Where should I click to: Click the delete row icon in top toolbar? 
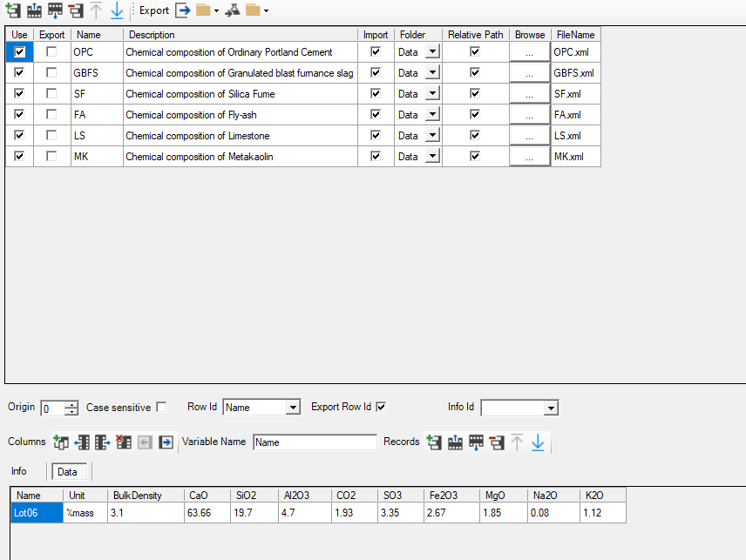pyautogui.click(x=76, y=11)
